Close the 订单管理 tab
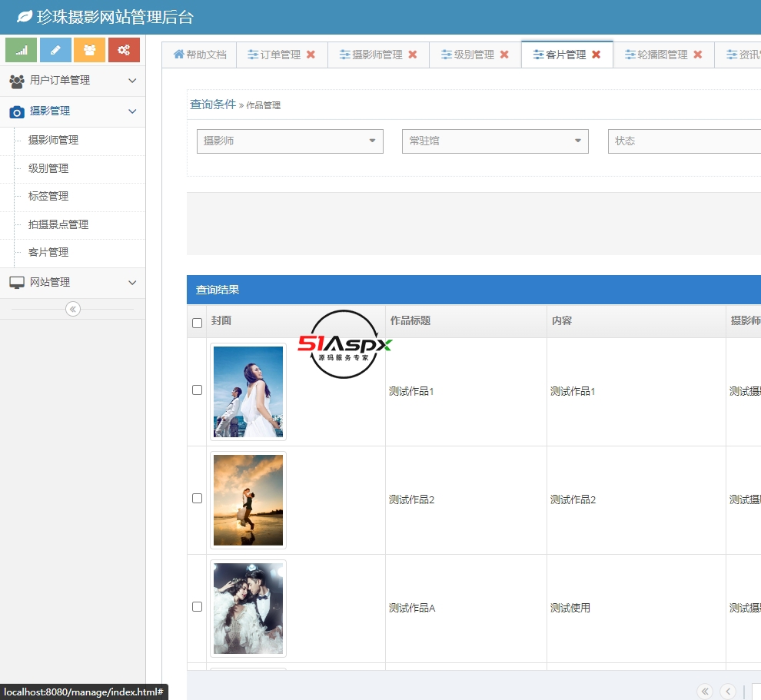761x700 pixels. pyautogui.click(x=311, y=55)
